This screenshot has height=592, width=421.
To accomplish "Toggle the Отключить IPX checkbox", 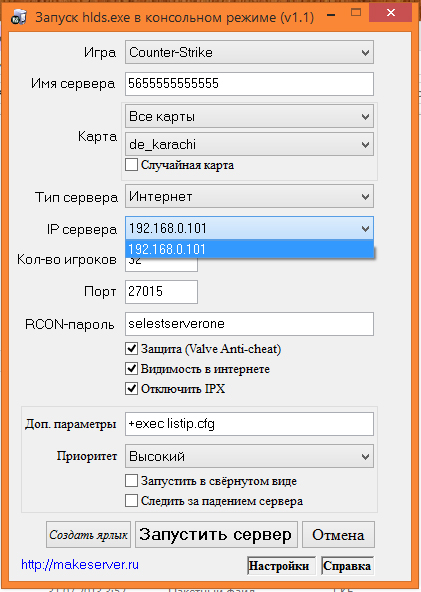I will (131, 388).
